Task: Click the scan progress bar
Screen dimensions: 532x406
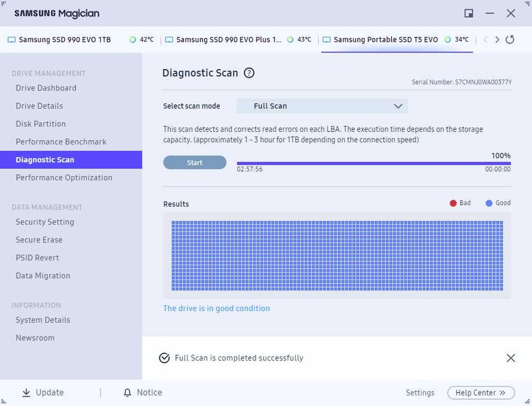Action: 374,164
